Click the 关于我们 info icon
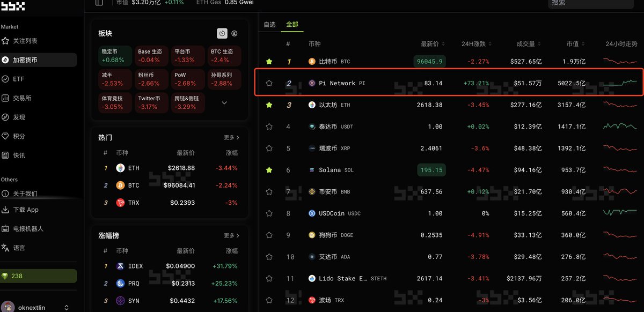 tap(5, 194)
